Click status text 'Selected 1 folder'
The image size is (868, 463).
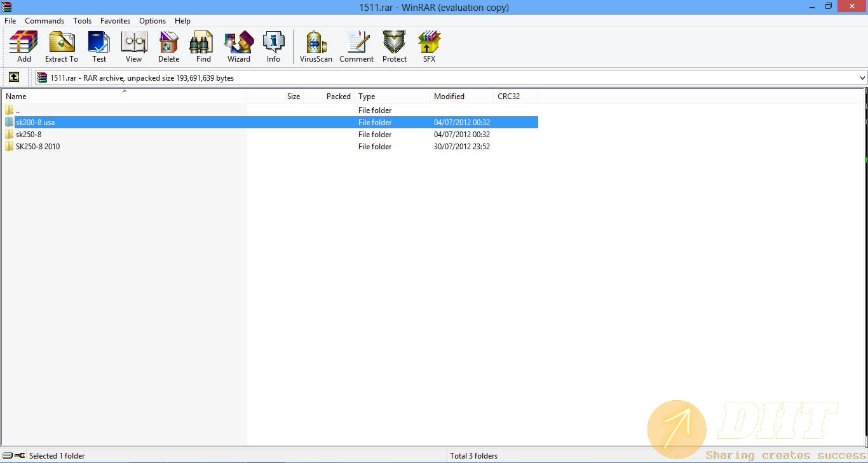coord(57,455)
